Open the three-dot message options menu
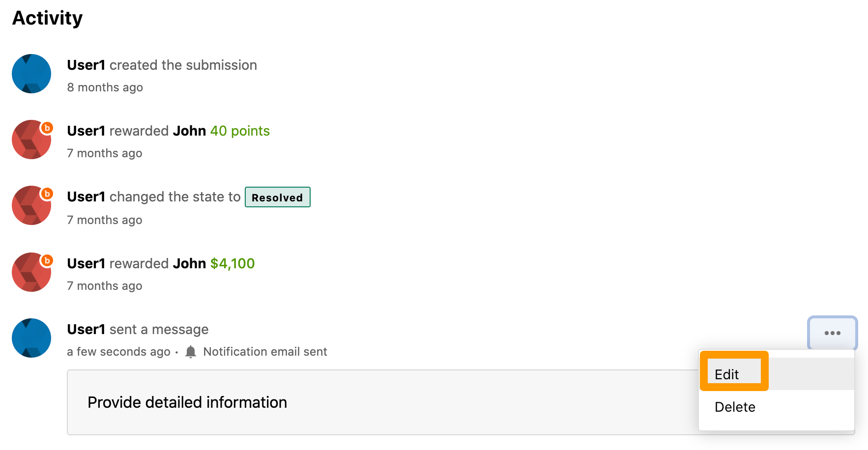This screenshot has height=450, width=868. pos(832,333)
